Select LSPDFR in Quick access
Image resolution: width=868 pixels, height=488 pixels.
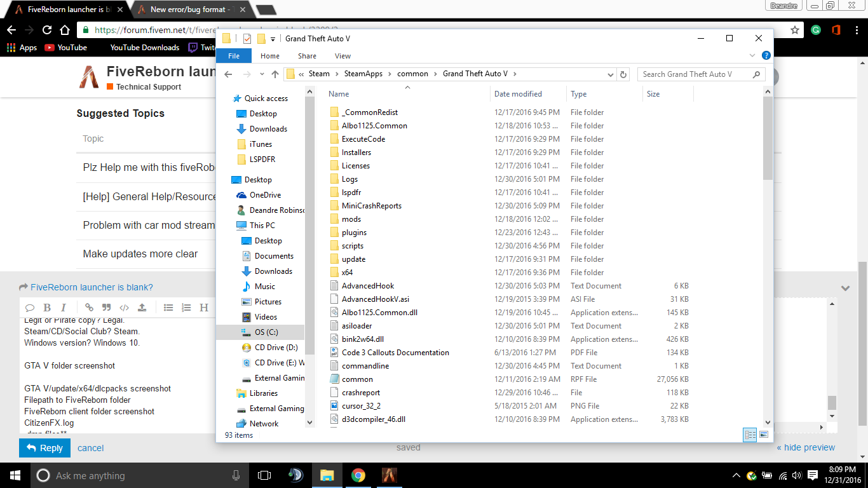coord(262,159)
